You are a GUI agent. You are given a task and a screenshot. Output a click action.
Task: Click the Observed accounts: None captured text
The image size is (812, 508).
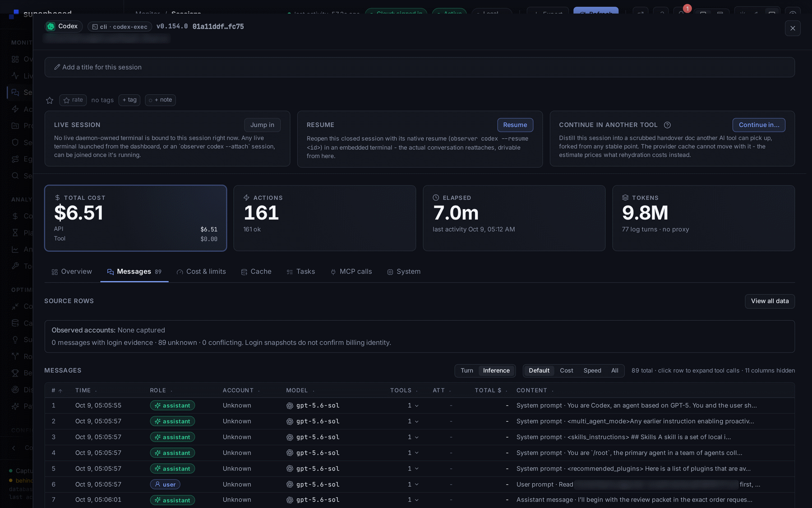click(108, 331)
